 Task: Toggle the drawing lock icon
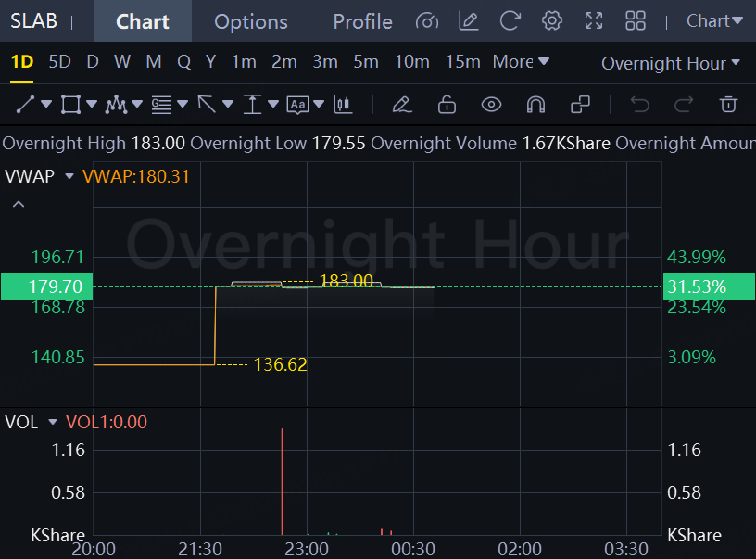coord(447,104)
